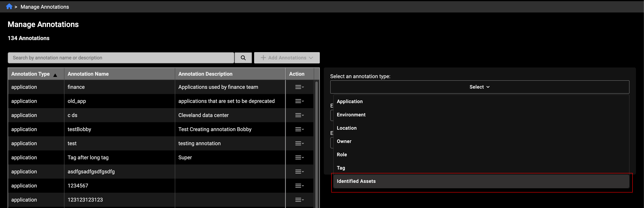Open action menu for Tag after long tag
Screen dimensions: 644x208
pos(299,157)
